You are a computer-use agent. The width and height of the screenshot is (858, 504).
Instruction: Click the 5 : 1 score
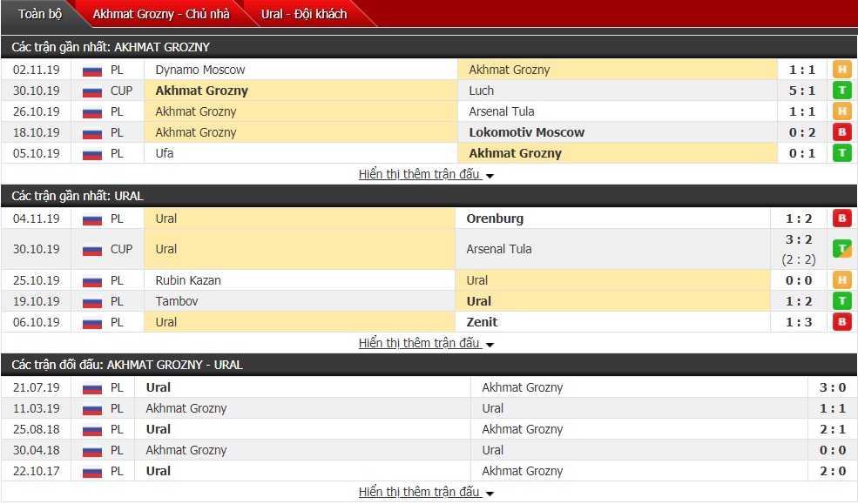[x=801, y=91]
